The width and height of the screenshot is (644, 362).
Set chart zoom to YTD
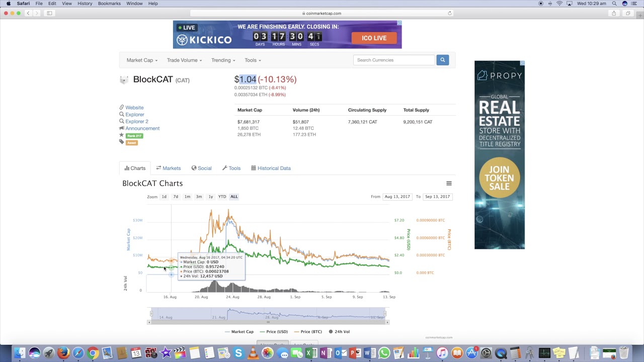click(x=222, y=197)
